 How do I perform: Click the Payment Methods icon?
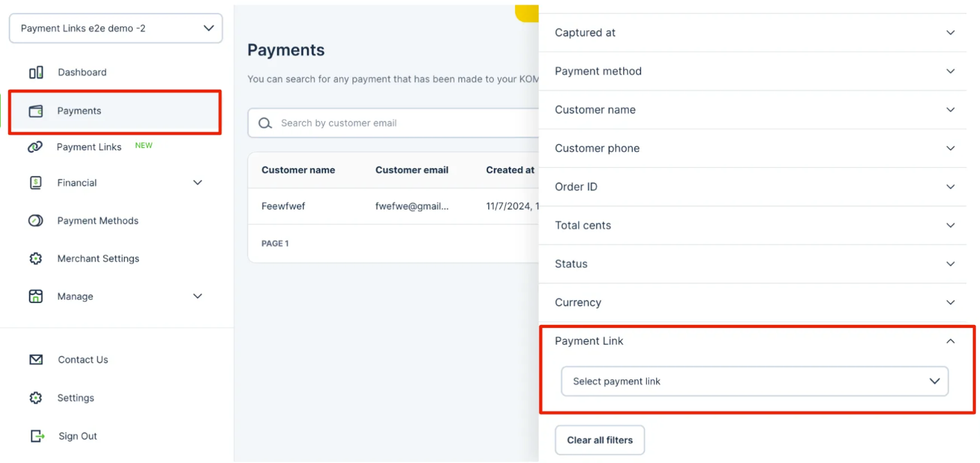[35, 221]
